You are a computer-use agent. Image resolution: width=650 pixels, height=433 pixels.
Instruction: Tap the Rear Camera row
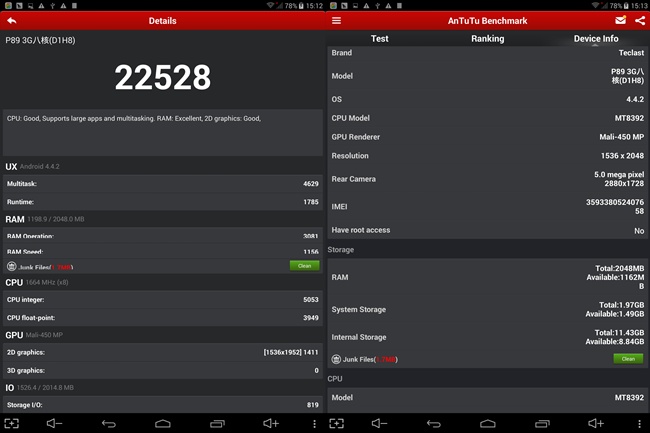[488, 179]
